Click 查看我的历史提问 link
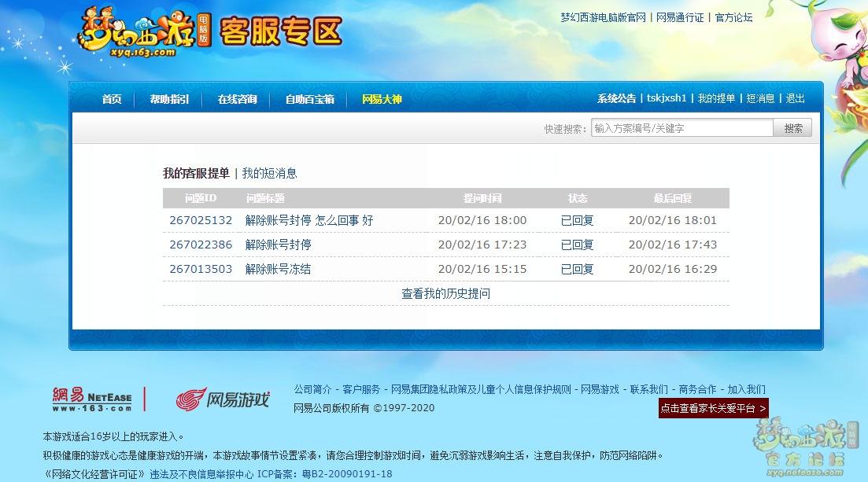Viewport: 868px width, 482px height. (445, 293)
